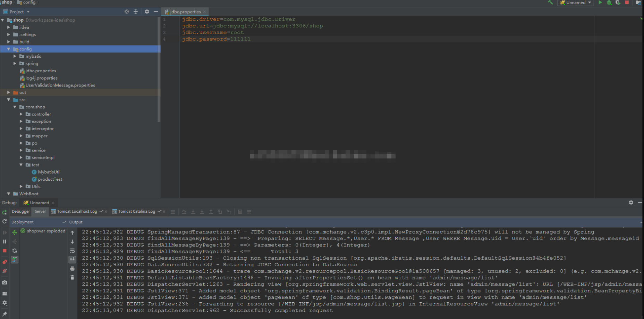This screenshot has width=644, height=319.
Task: Toggle soft-wrap in Output console
Action: [x=72, y=251]
